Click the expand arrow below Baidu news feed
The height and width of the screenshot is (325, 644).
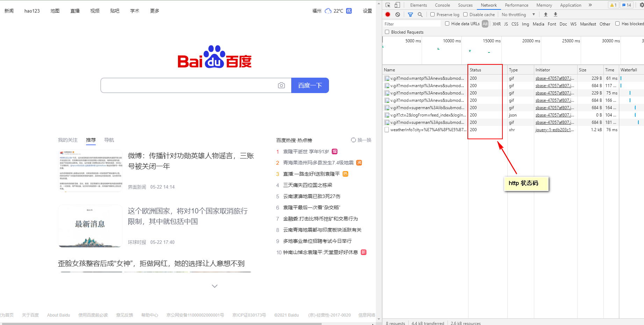[x=214, y=286]
